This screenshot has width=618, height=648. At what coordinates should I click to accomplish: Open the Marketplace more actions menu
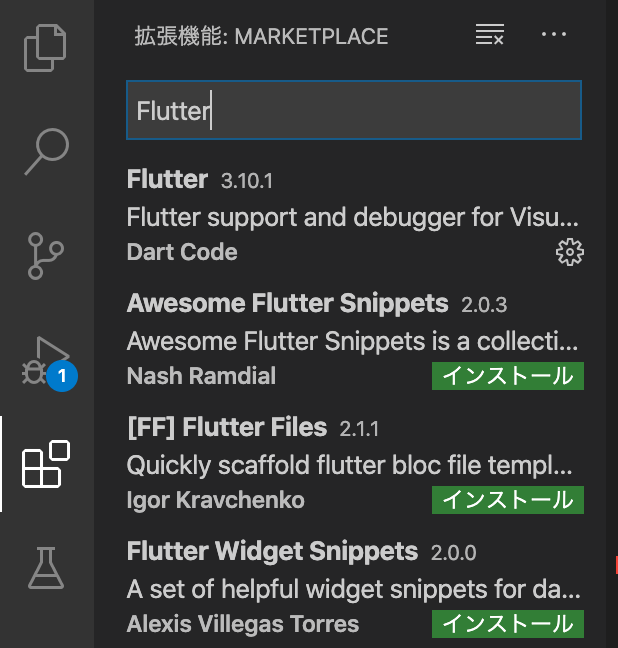click(x=554, y=34)
